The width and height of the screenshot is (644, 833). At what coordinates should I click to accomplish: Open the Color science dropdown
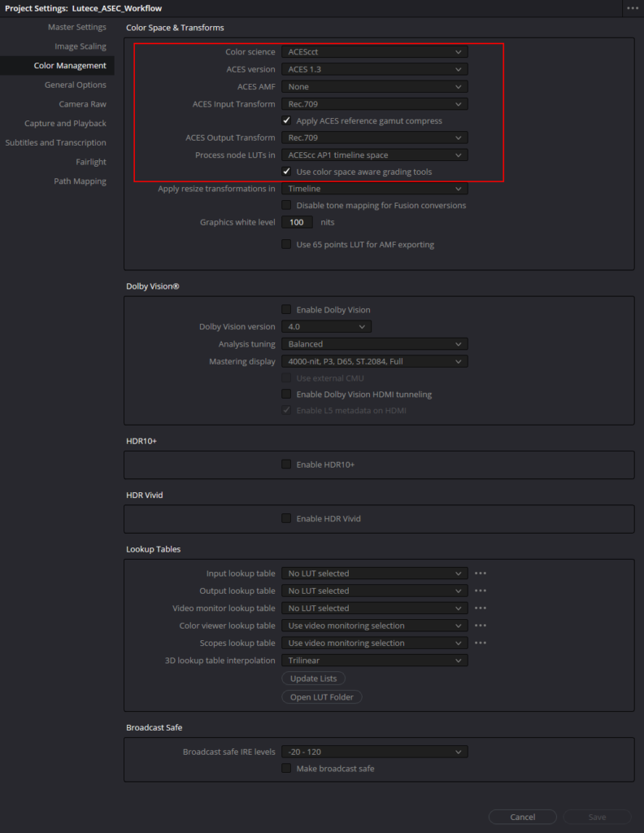pos(374,52)
